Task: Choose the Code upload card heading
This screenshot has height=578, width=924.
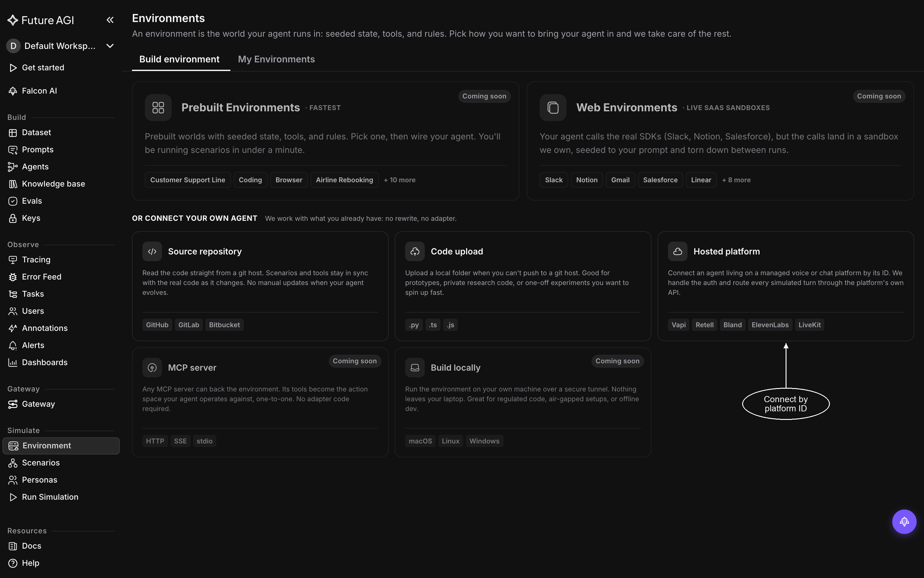Action: coord(457,251)
